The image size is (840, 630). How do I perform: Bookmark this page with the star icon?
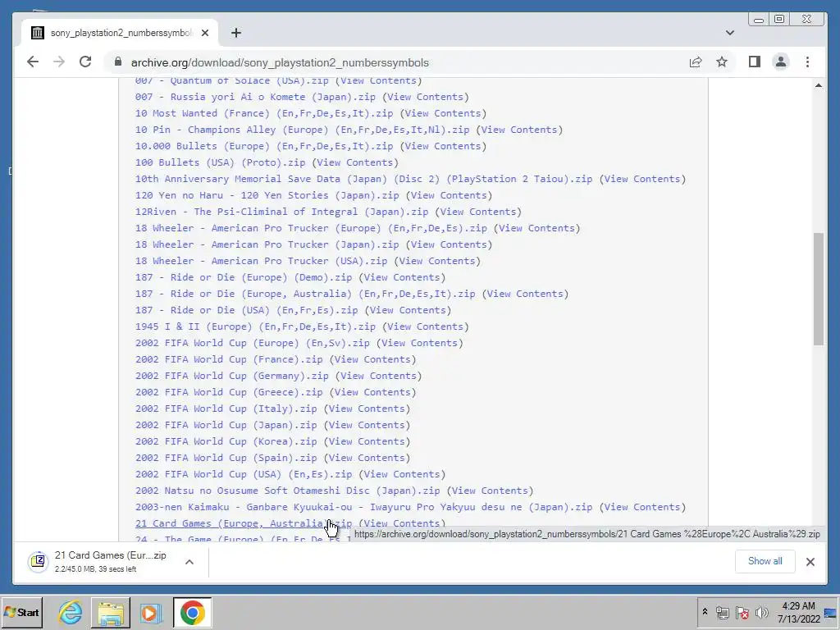pyautogui.click(x=722, y=62)
